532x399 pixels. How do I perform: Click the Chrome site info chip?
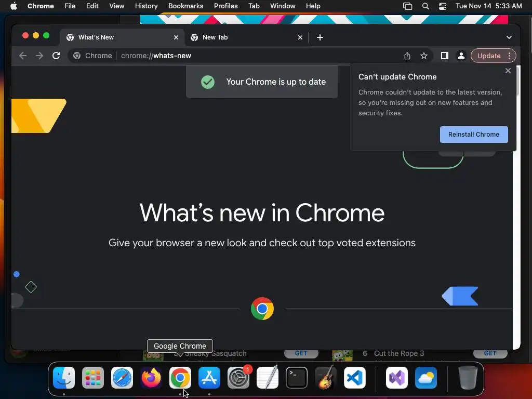click(92, 56)
